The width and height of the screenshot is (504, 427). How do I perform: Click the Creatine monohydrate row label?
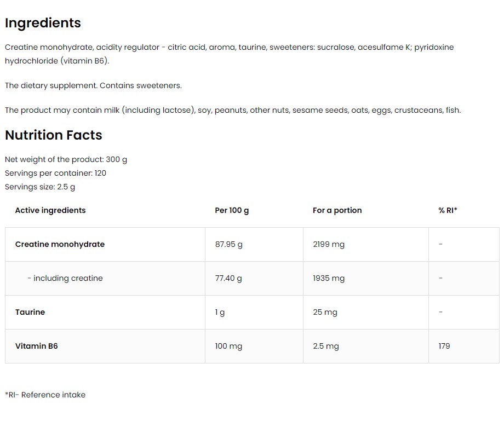tap(60, 245)
